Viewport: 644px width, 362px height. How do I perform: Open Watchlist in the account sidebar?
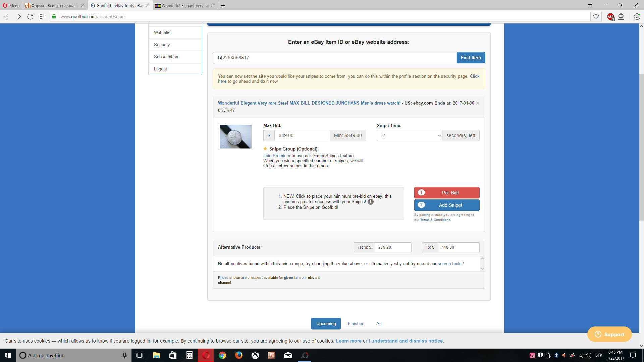pyautogui.click(x=175, y=33)
